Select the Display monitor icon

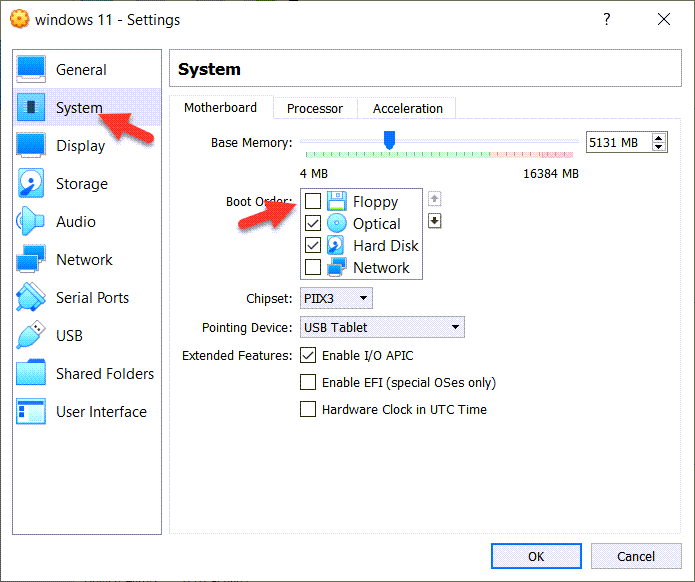(x=31, y=146)
